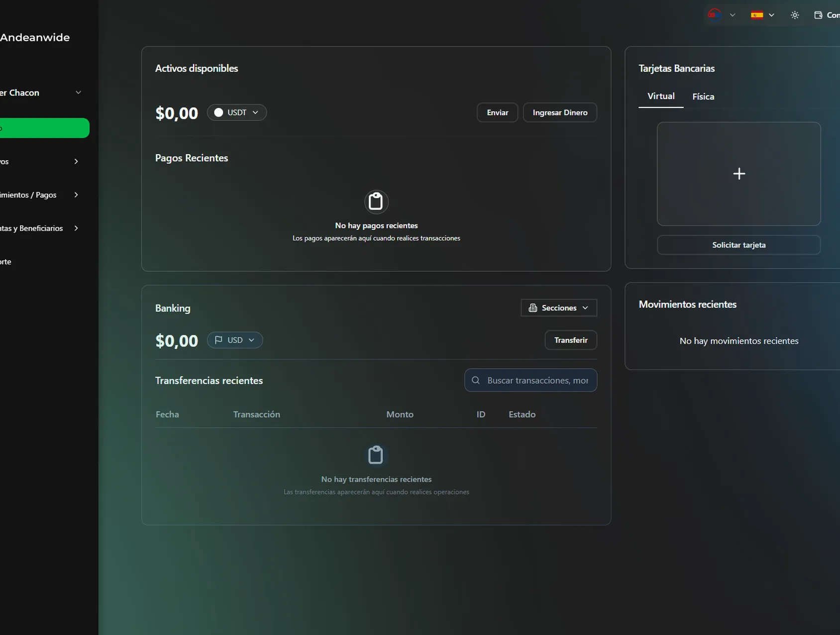Click the white circle USDT coin icon
Image resolution: width=840 pixels, height=635 pixels.
[x=218, y=112]
